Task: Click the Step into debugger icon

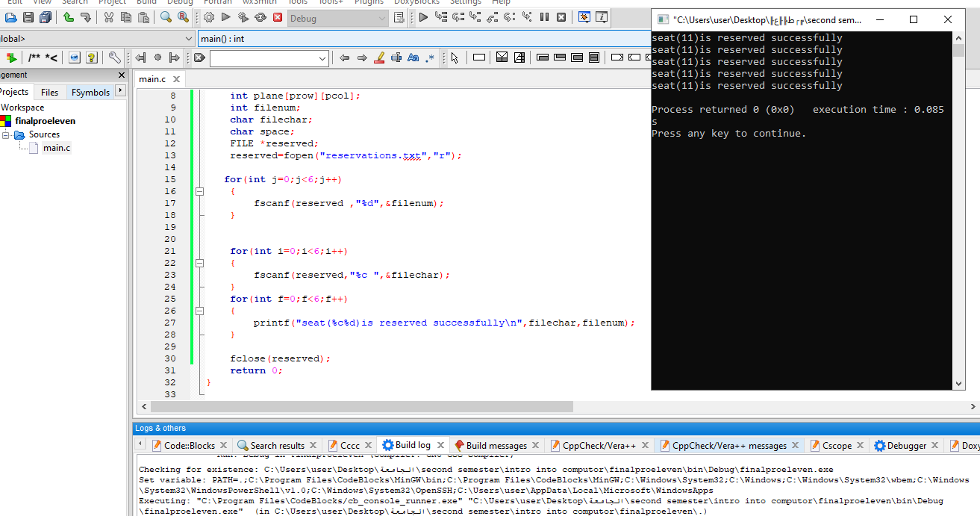Action: click(475, 17)
